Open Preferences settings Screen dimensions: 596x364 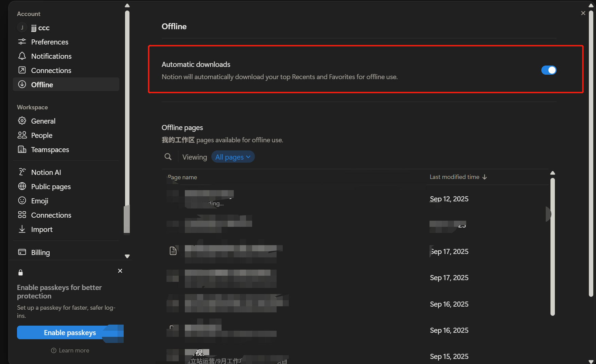(66, 42)
